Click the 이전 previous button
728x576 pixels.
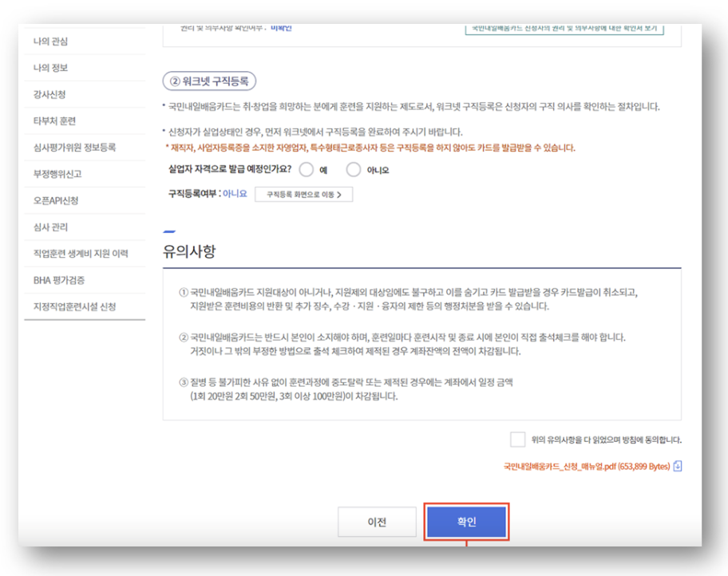[x=377, y=522]
